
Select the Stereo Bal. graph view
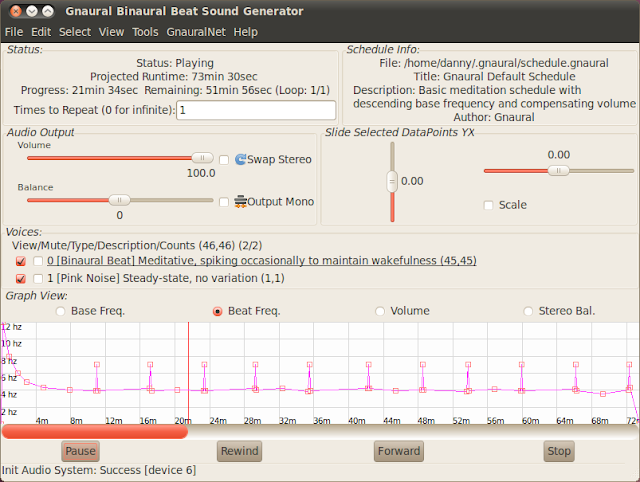point(528,311)
